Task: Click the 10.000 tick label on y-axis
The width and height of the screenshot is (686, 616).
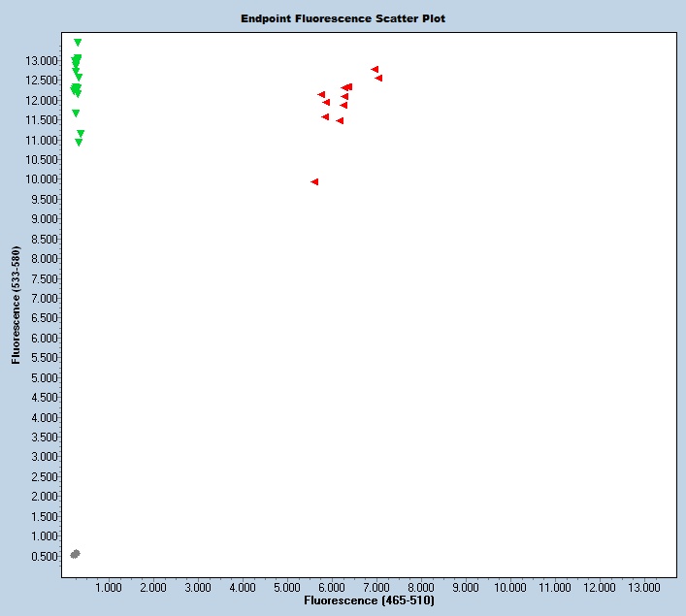Action: coord(41,179)
